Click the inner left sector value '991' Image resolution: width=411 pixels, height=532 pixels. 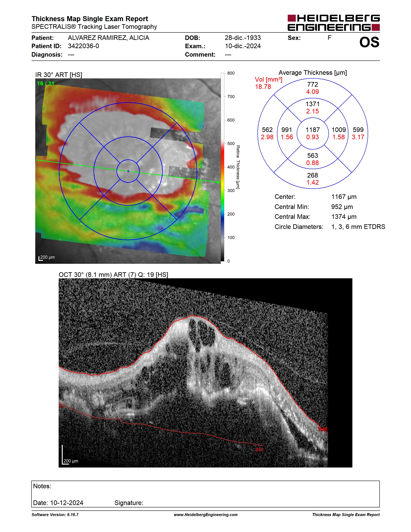point(287,130)
